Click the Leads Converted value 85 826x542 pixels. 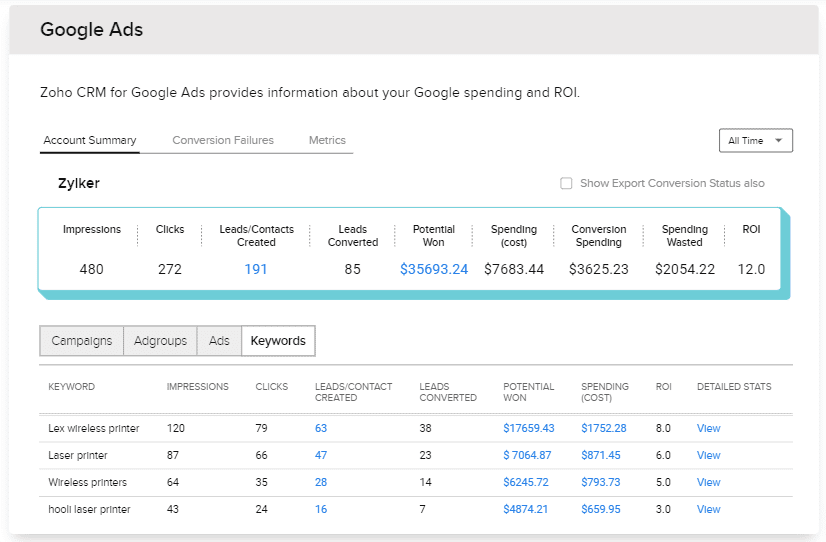click(x=352, y=269)
